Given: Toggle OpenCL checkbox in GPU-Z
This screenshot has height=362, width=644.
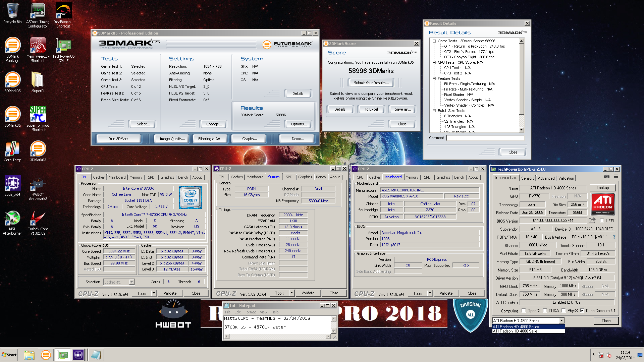Looking at the screenshot, I should coord(523,311).
